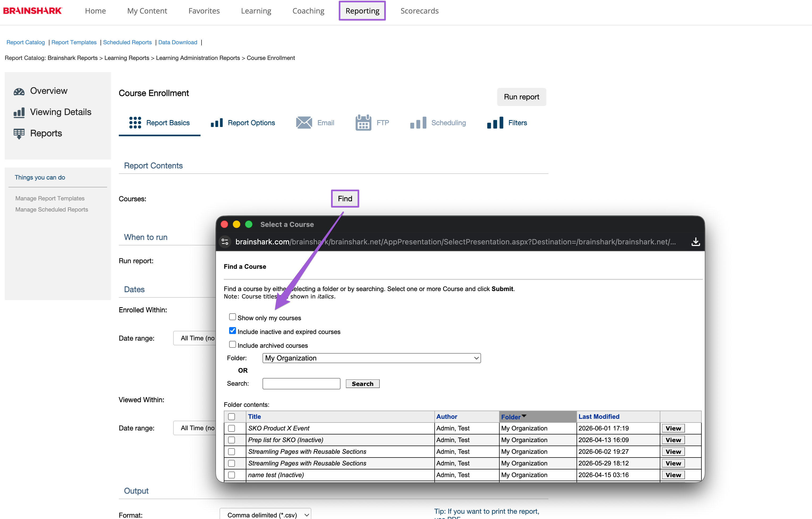The image size is (812, 519).
Task: Click the Search button in Find a Course
Action: [363, 384]
